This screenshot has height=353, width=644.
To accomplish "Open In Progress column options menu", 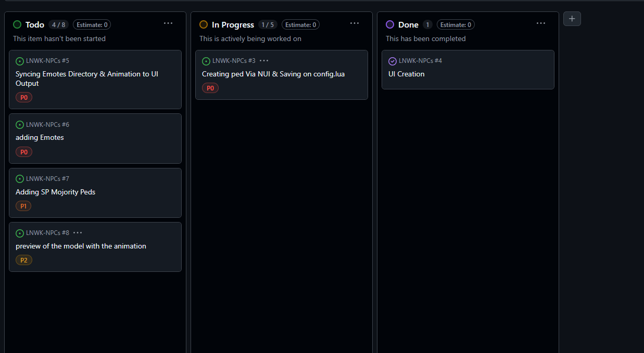I will pyautogui.click(x=355, y=23).
